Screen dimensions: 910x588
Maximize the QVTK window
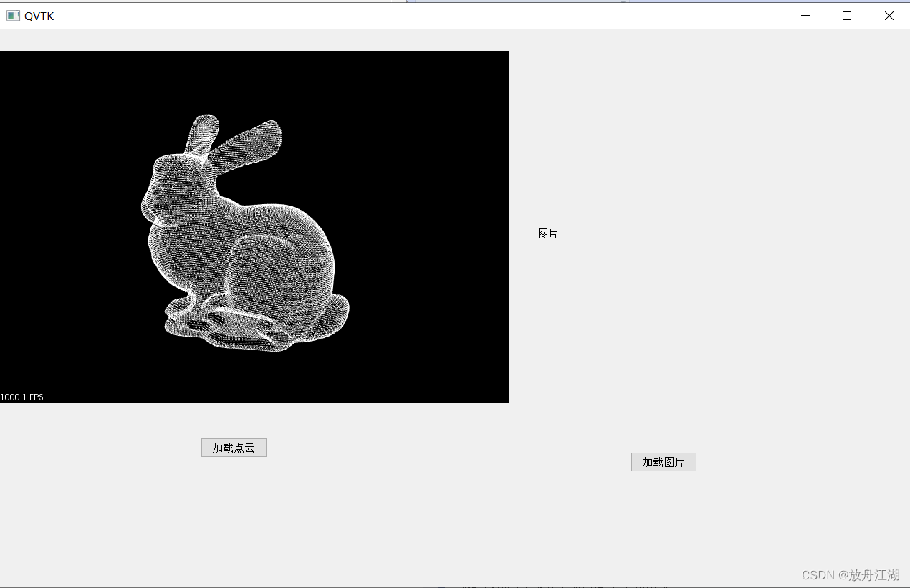click(x=847, y=16)
